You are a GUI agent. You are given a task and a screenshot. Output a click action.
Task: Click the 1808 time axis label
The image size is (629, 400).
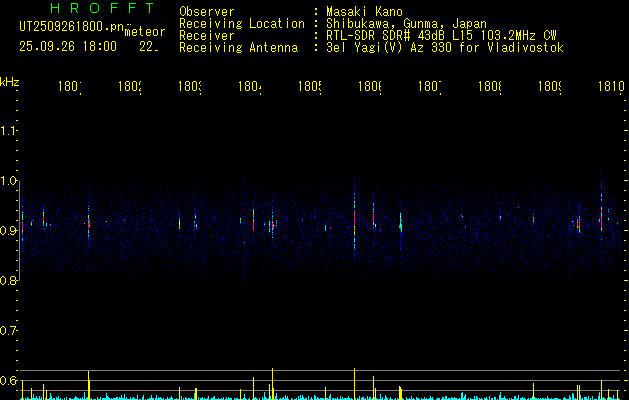pyautogui.click(x=490, y=87)
